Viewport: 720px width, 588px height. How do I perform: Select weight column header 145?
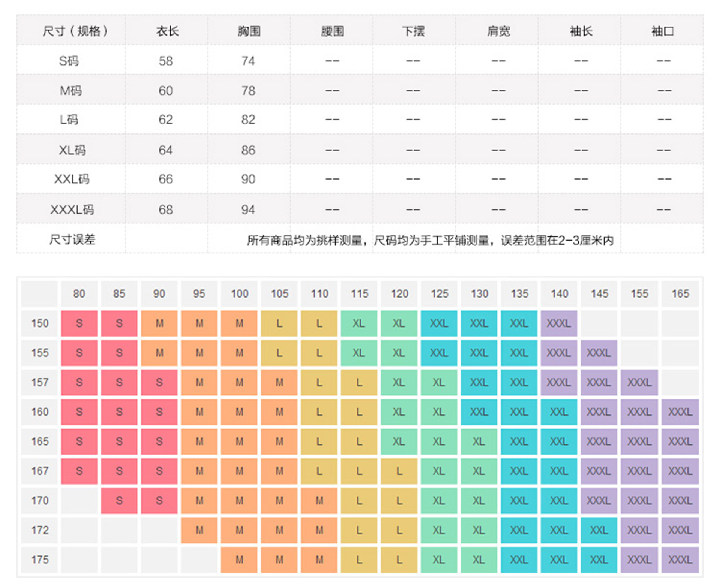pos(599,293)
